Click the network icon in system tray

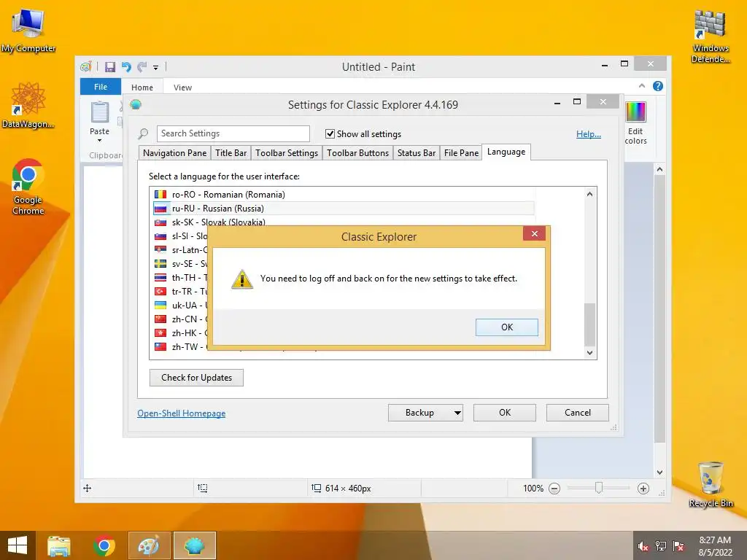point(661,546)
